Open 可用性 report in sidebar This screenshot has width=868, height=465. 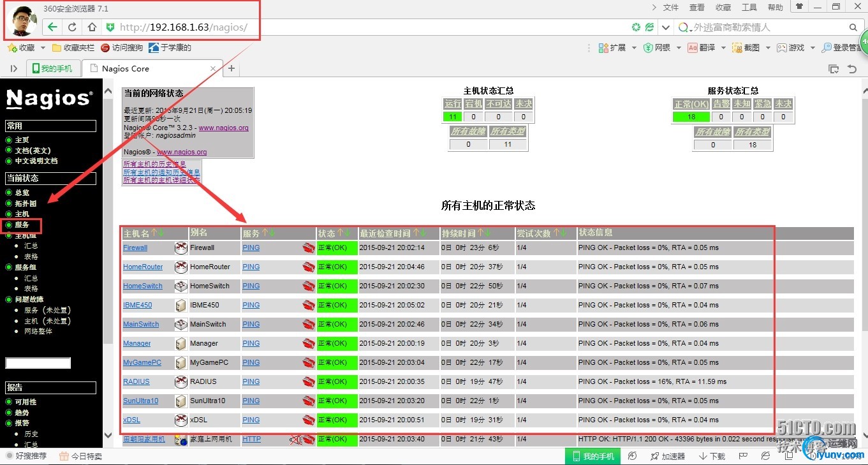[26, 402]
